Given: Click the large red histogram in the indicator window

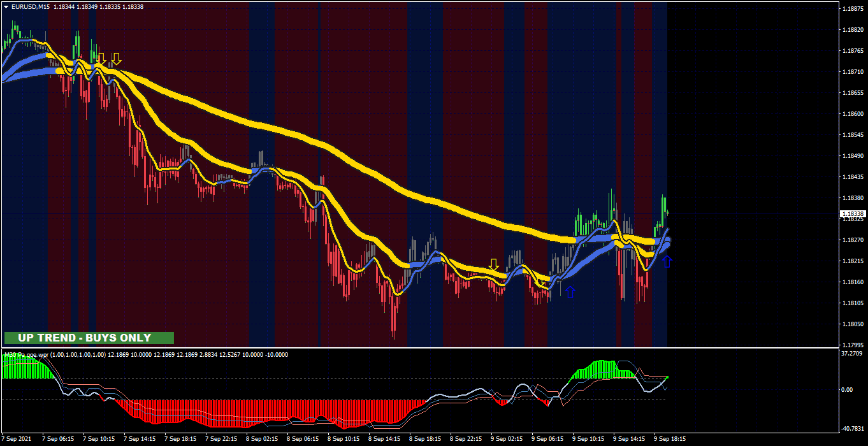Looking at the screenshot, I should point(268,412).
